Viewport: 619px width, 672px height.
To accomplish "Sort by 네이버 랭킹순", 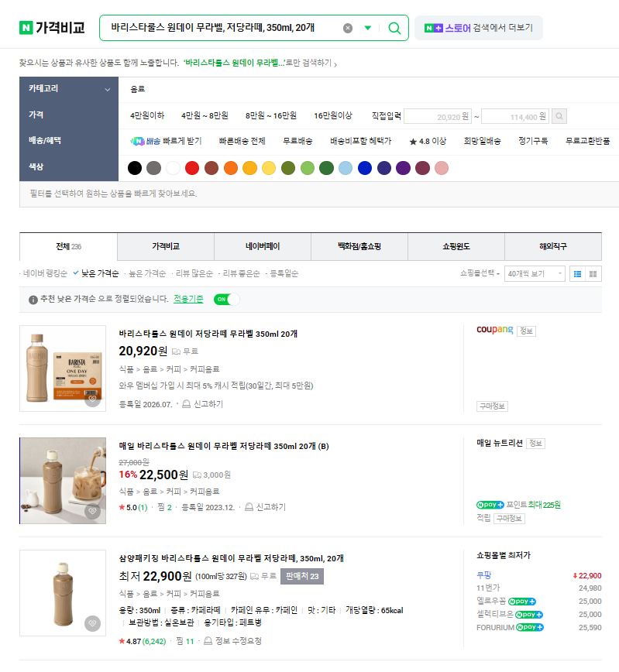I will pos(45,273).
